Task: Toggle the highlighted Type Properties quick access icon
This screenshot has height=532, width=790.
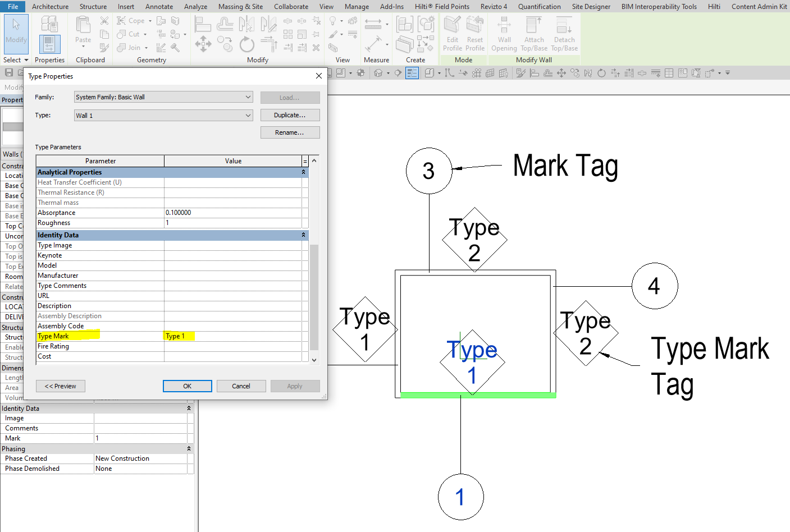Action: coord(412,72)
